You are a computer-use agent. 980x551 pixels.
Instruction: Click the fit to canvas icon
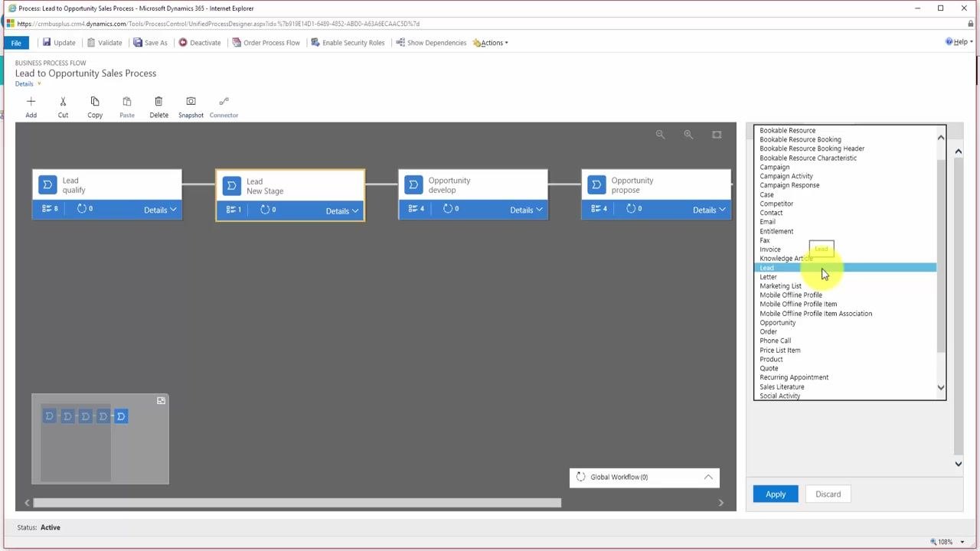tap(717, 135)
